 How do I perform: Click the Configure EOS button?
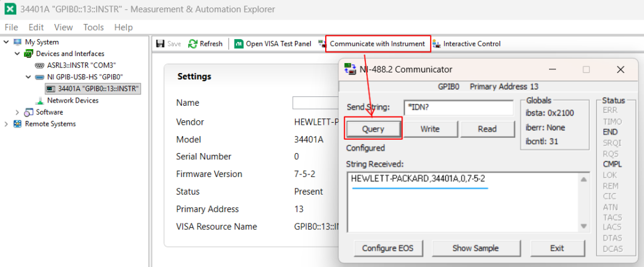coord(387,248)
